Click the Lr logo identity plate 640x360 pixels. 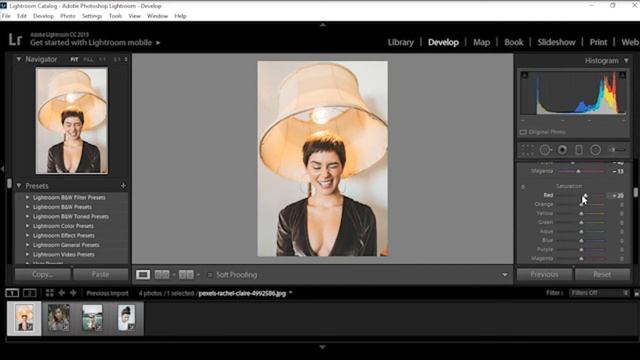16,40
